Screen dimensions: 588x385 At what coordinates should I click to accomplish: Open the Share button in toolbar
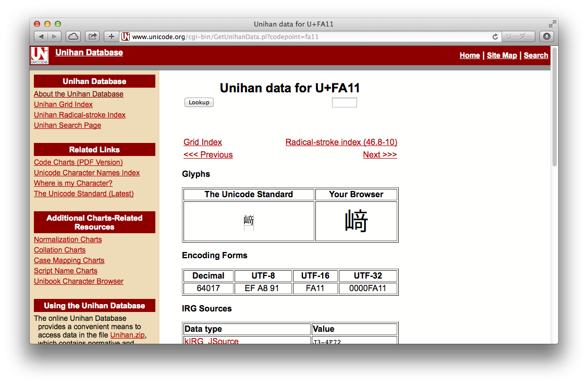click(92, 37)
